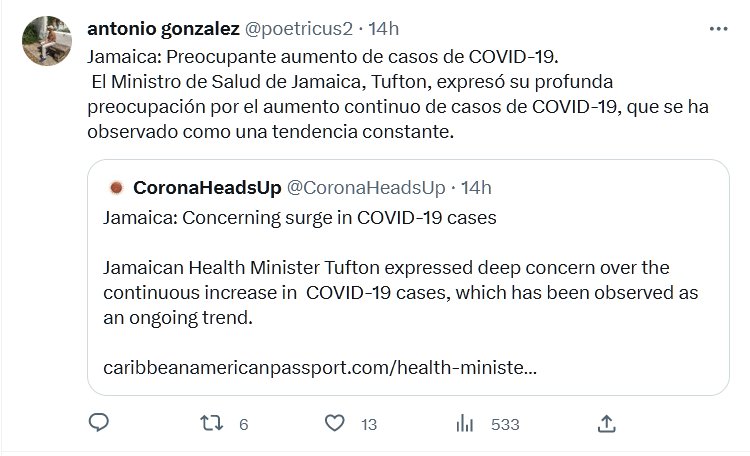
Task: Open the CoronaHeadsUp display name
Action: [x=206, y=187]
